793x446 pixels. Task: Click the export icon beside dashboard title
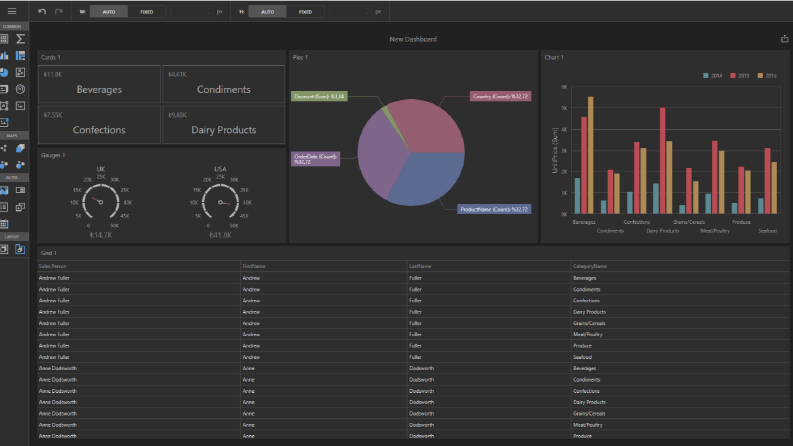coord(784,39)
